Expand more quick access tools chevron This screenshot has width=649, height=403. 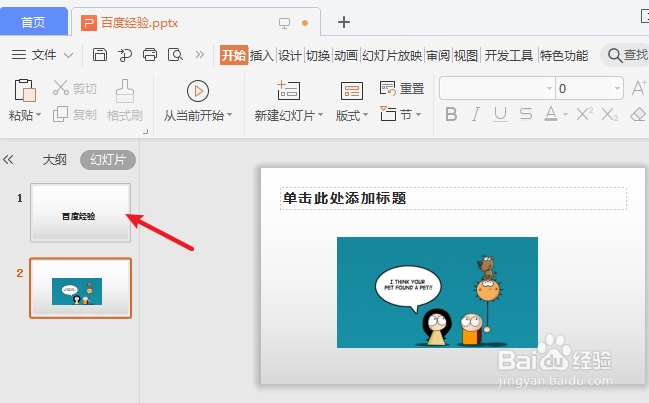coord(200,55)
